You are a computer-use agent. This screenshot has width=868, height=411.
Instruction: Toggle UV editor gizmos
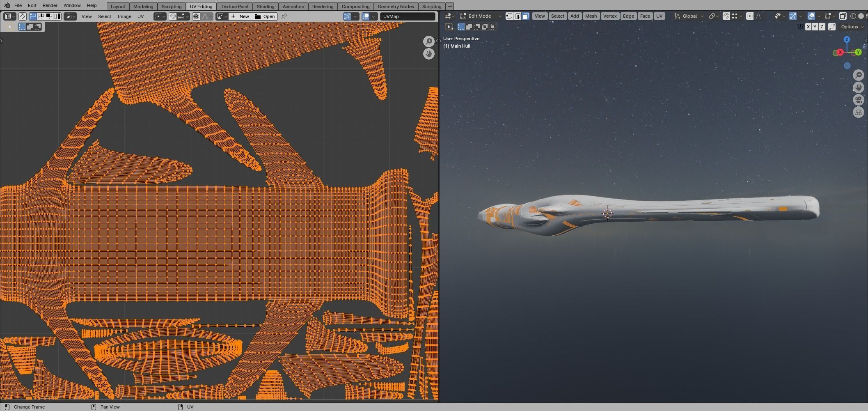347,16
